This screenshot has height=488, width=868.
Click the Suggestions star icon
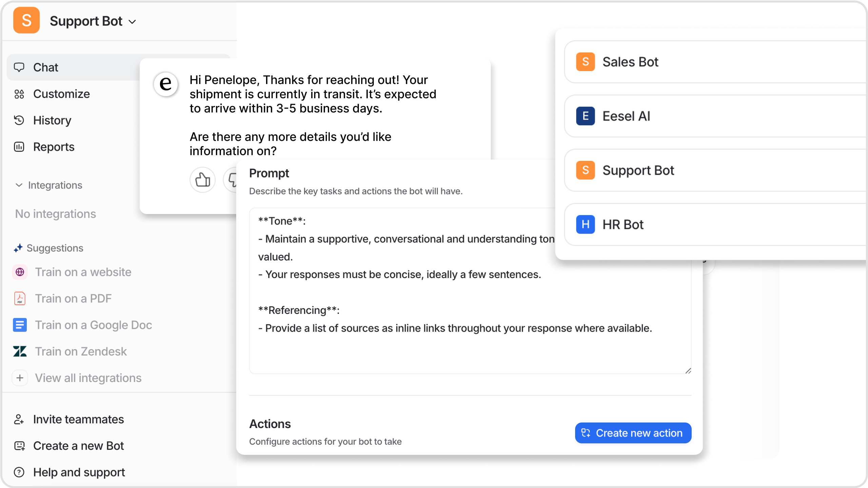click(x=17, y=249)
